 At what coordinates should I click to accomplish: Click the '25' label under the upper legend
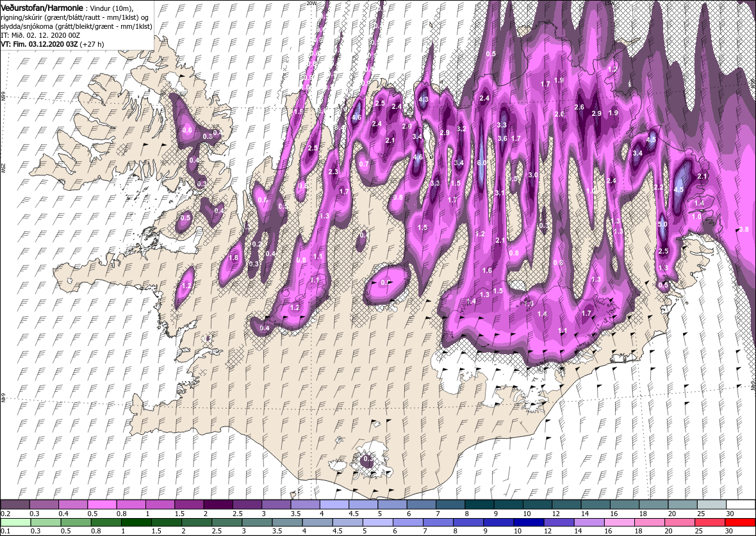coord(702,514)
